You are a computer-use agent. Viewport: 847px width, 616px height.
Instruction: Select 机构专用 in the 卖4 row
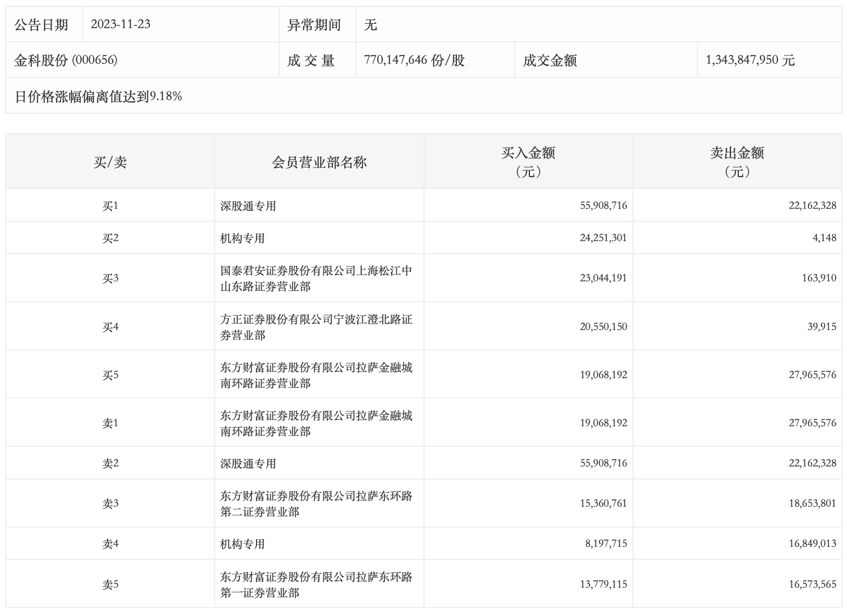[x=242, y=544]
